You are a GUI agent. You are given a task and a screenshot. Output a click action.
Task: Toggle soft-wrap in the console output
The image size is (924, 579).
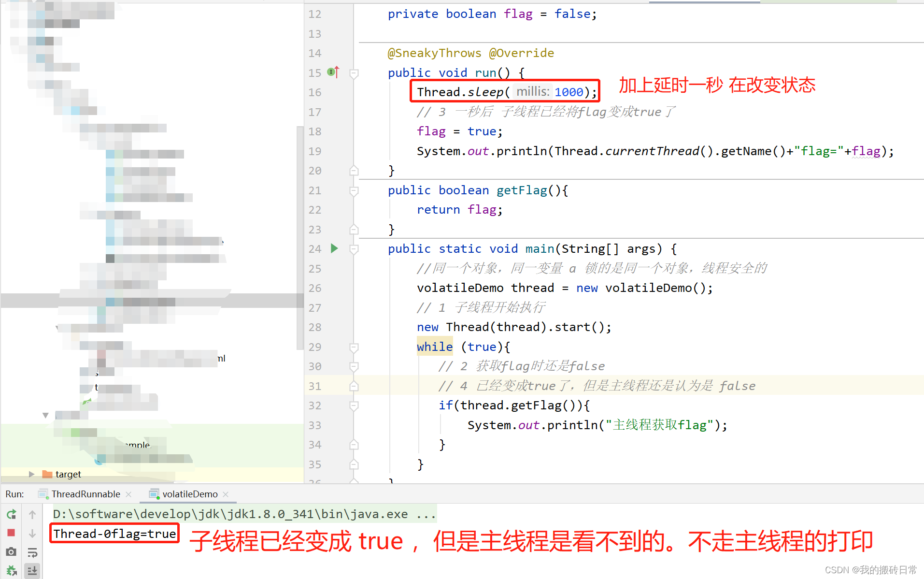tap(32, 552)
